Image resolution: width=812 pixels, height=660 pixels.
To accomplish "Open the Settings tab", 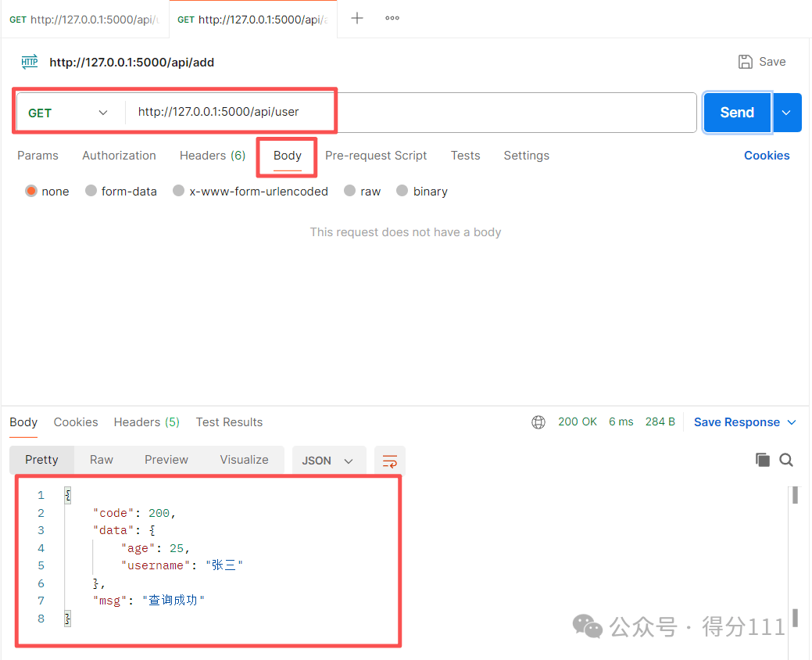I will click(526, 156).
